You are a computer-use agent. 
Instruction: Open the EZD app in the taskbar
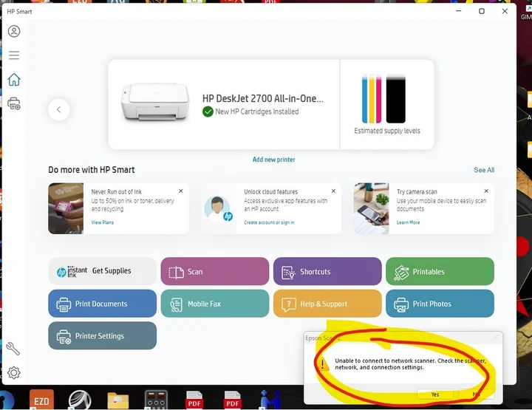[x=41, y=400]
